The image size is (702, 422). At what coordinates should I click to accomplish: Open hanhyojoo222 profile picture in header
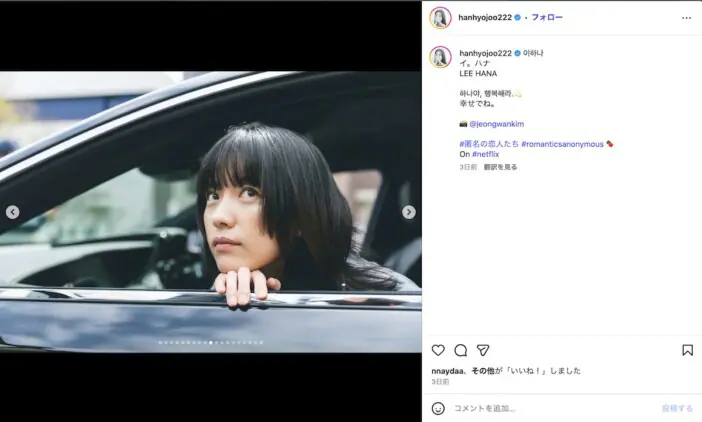pos(441,18)
